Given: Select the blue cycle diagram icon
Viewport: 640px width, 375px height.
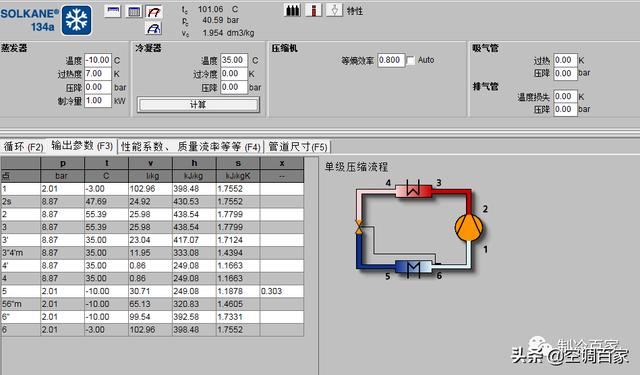Looking at the screenshot, I should click(x=154, y=28).
